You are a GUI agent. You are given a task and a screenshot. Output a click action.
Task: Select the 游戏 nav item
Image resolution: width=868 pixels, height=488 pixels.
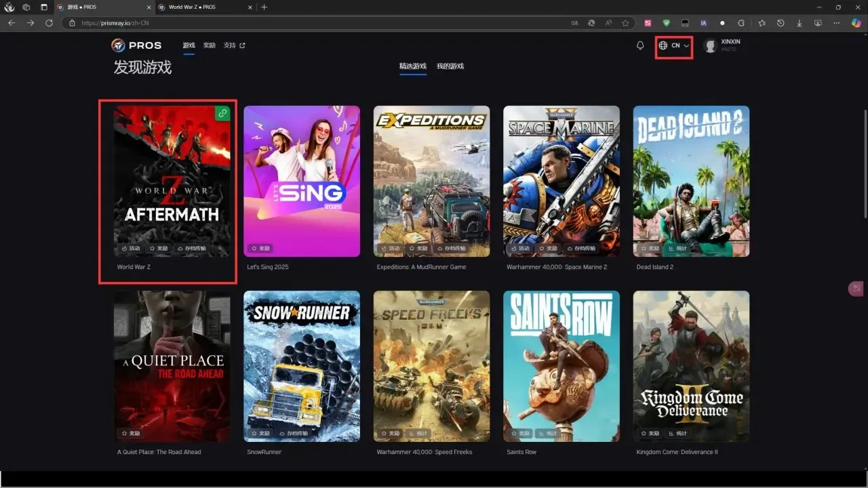tap(189, 45)
